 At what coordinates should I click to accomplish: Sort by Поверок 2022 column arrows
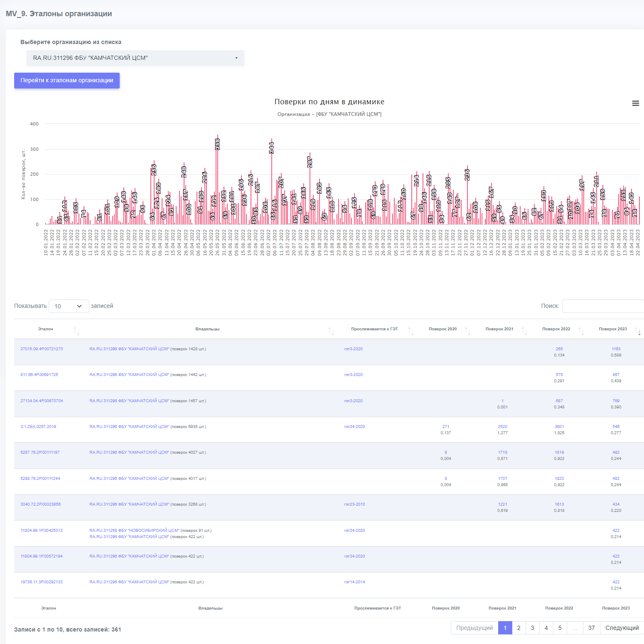581,331
